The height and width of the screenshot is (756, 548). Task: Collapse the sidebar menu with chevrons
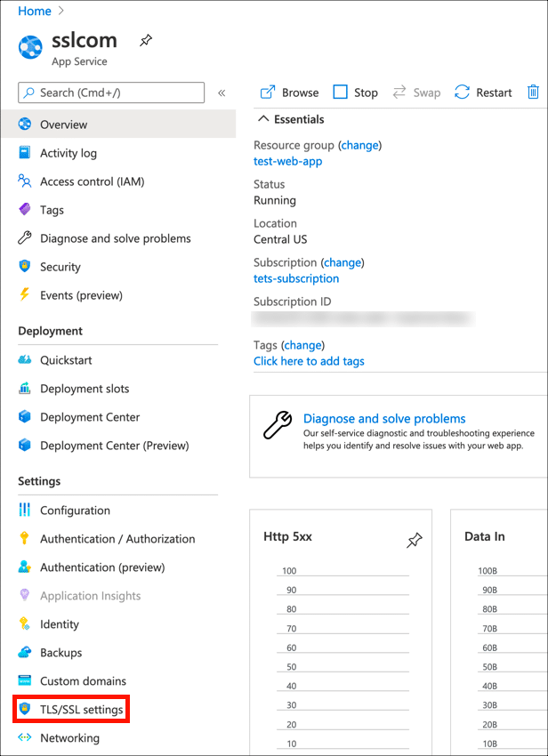[x=222, y=92]
